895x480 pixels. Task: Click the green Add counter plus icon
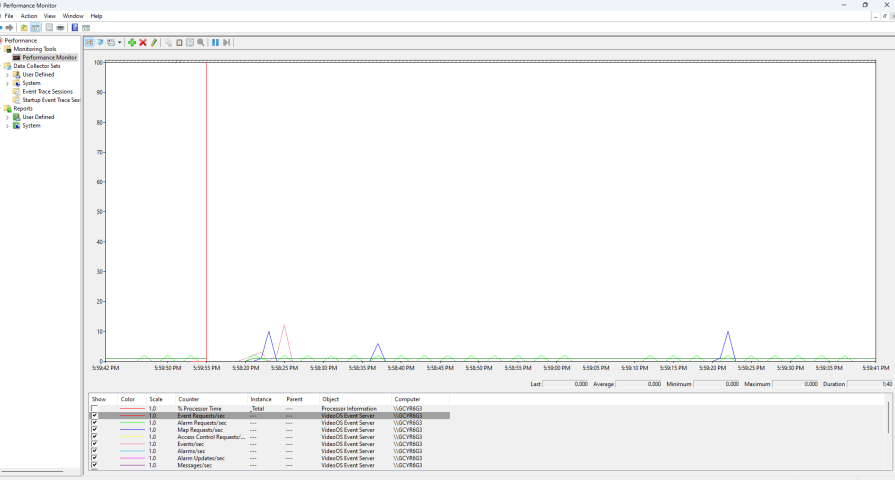132,42
